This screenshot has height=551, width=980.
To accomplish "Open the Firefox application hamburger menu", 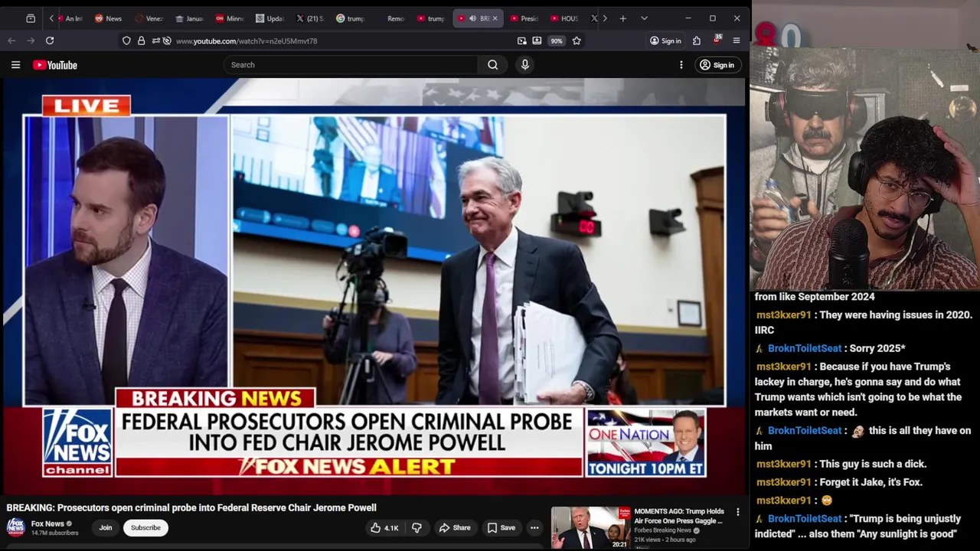I will (x=737, y=41).
